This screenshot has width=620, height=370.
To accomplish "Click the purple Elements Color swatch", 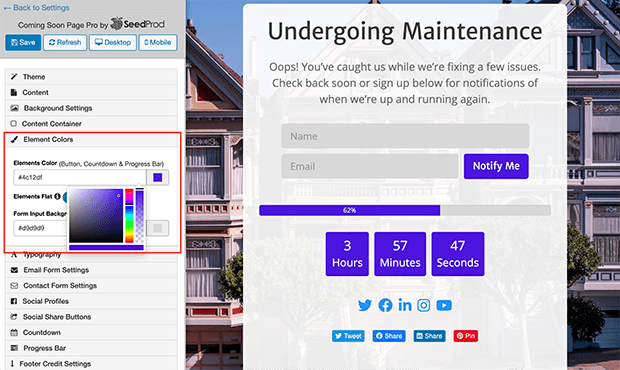I will 158,177.
